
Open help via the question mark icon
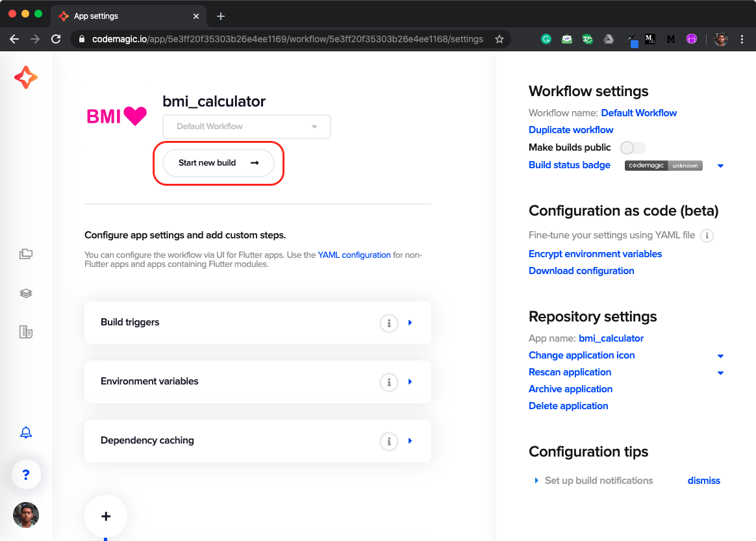25,474
